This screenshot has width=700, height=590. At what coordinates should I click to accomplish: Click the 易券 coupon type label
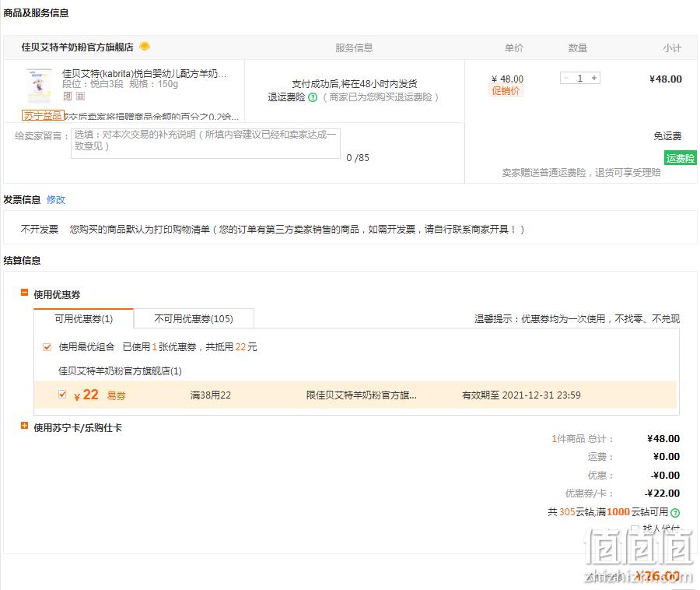(117, 395)
